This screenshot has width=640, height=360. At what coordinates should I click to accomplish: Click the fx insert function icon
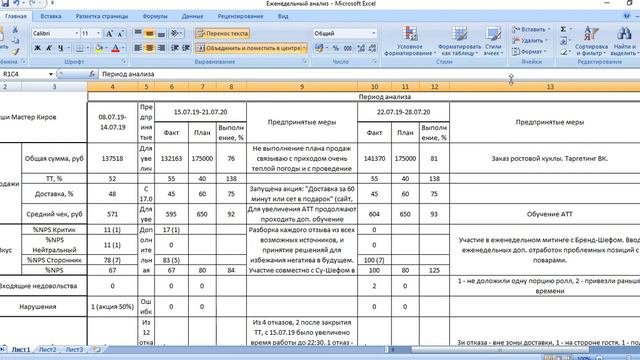click(92, 74)
